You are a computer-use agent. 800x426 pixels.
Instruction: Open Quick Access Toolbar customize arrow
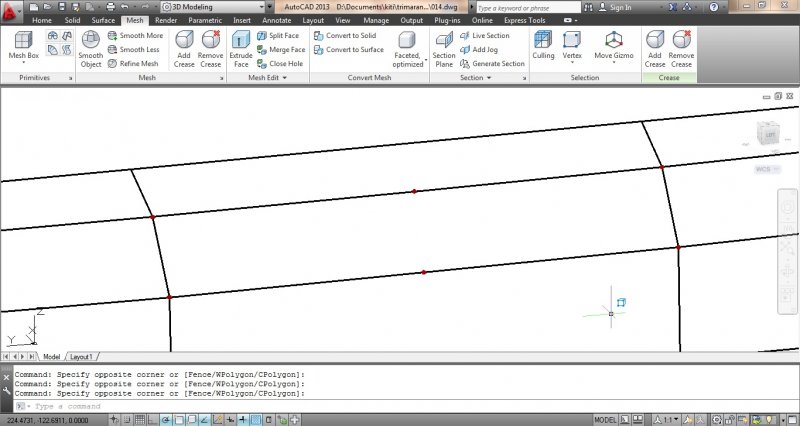pos(270,7)
